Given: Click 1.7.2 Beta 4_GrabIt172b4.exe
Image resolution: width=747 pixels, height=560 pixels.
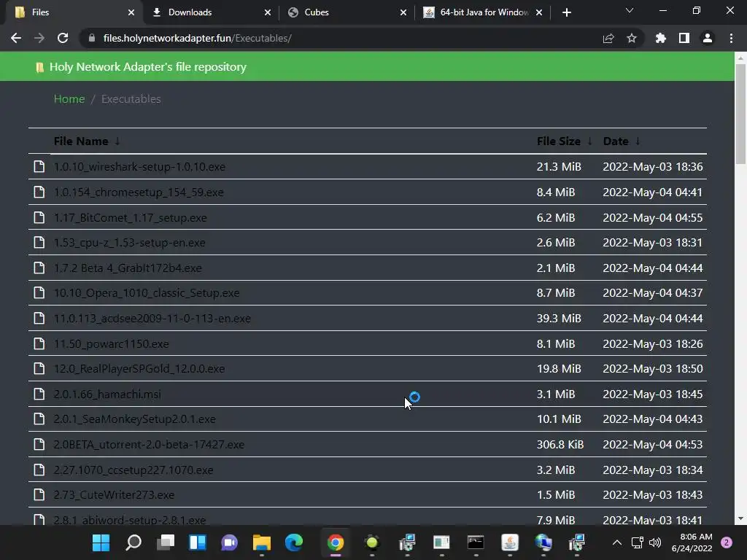Looking at the screenshot, I should tap(127, 268).
